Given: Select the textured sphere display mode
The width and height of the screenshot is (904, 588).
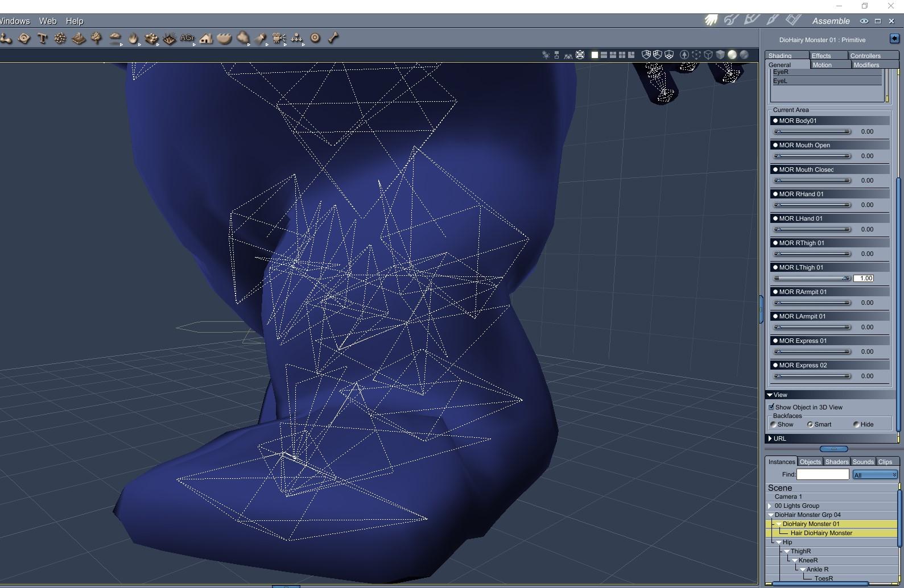Looking at the screenshot, I should point(744,55).
